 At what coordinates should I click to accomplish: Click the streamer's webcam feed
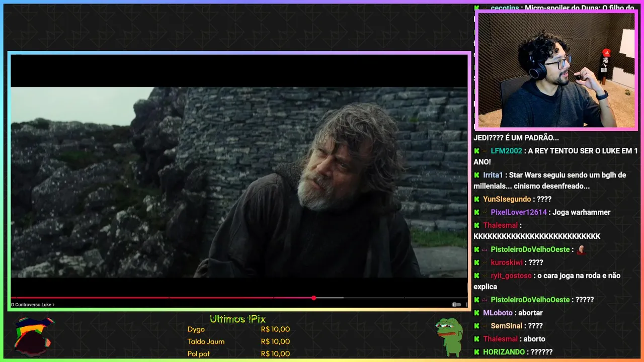pos(556,70)
